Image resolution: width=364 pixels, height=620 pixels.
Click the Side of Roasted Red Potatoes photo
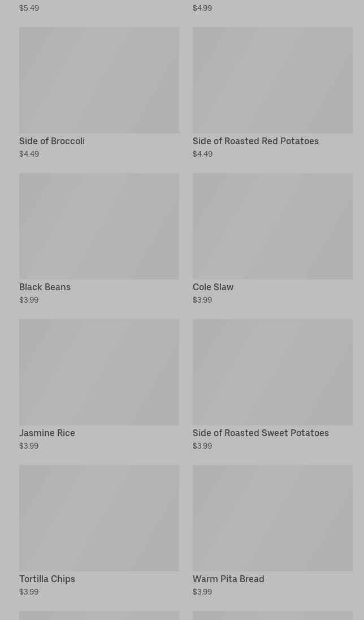pos(272,80)
